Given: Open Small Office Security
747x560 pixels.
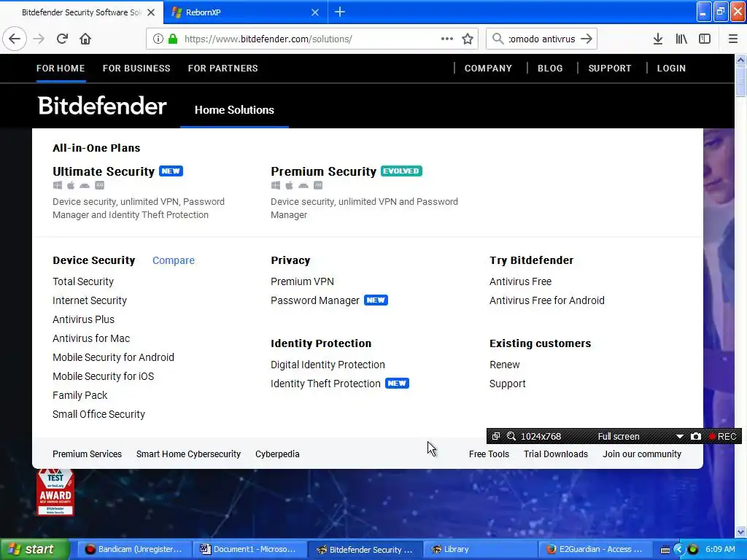Looking at the screenshot, I should click(x=98, y=414).
